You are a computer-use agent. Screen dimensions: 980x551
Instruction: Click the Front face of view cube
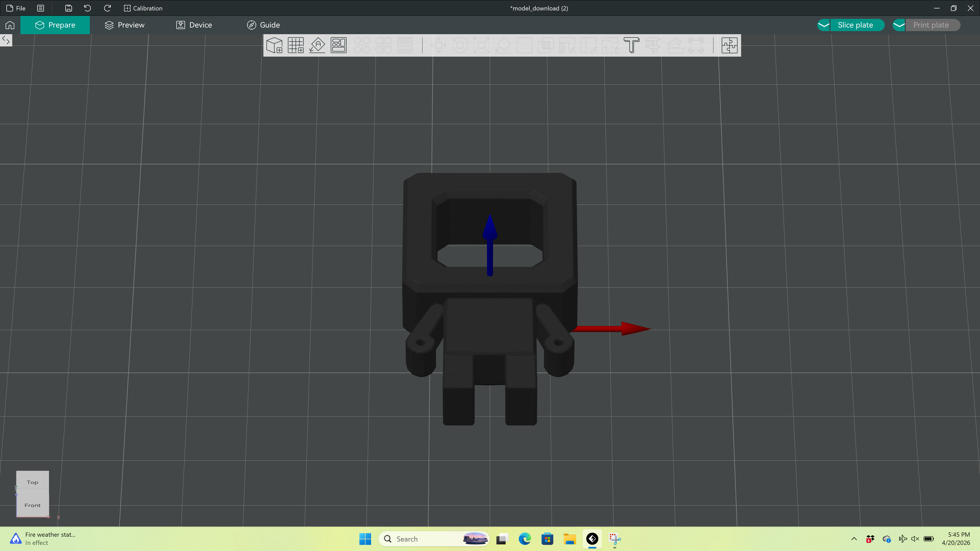[32, 505]
